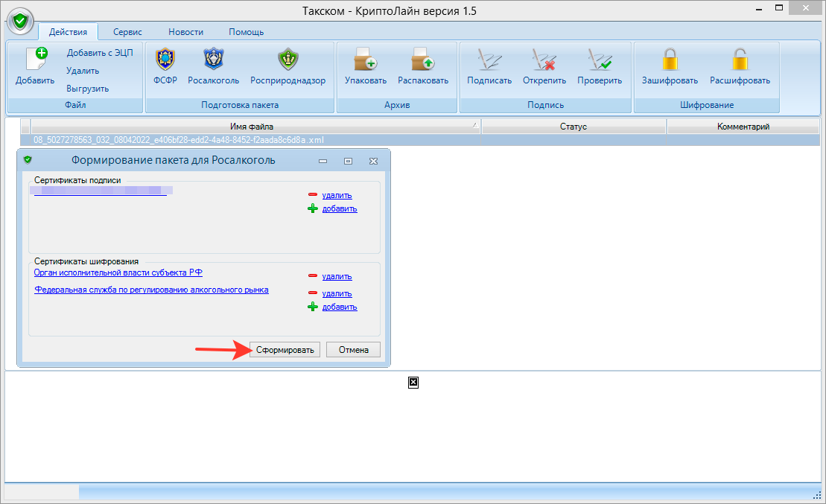Click Выгрузить in the Файл group

(87, 89)
